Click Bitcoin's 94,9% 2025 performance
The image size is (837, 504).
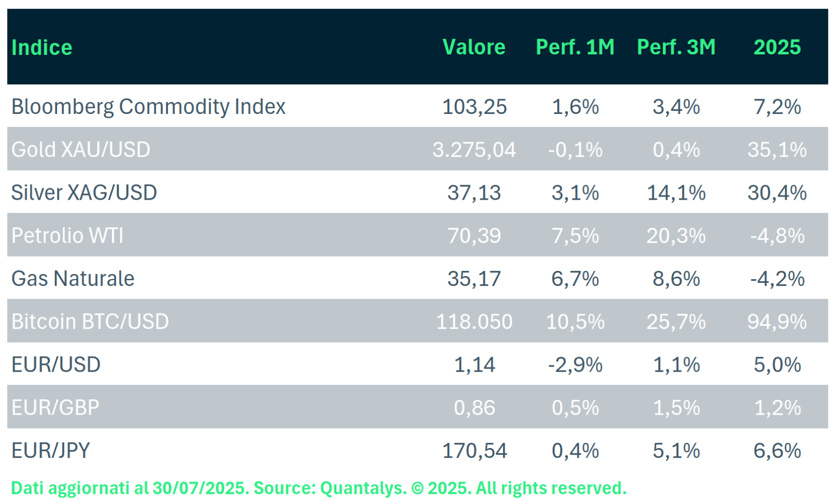pos(777,322)
